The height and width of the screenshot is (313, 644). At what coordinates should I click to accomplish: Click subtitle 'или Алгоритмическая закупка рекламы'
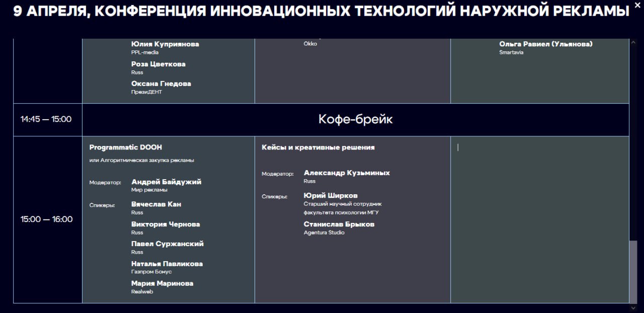(142, 161)
